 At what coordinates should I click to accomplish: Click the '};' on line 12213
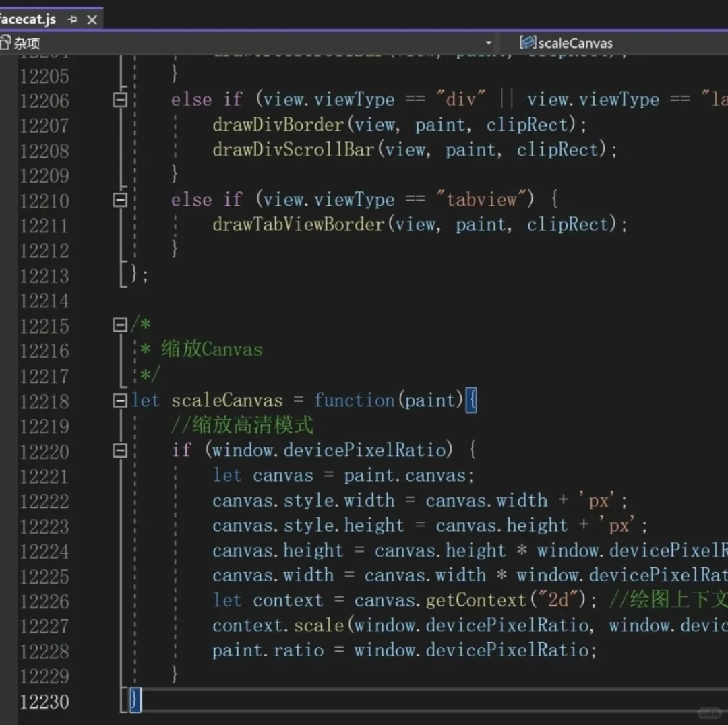[139, 275]
